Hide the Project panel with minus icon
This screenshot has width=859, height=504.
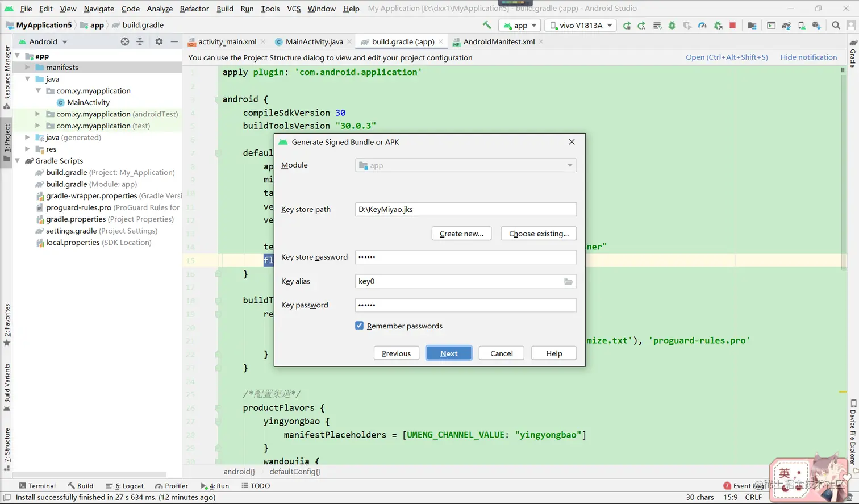[174, 41]
